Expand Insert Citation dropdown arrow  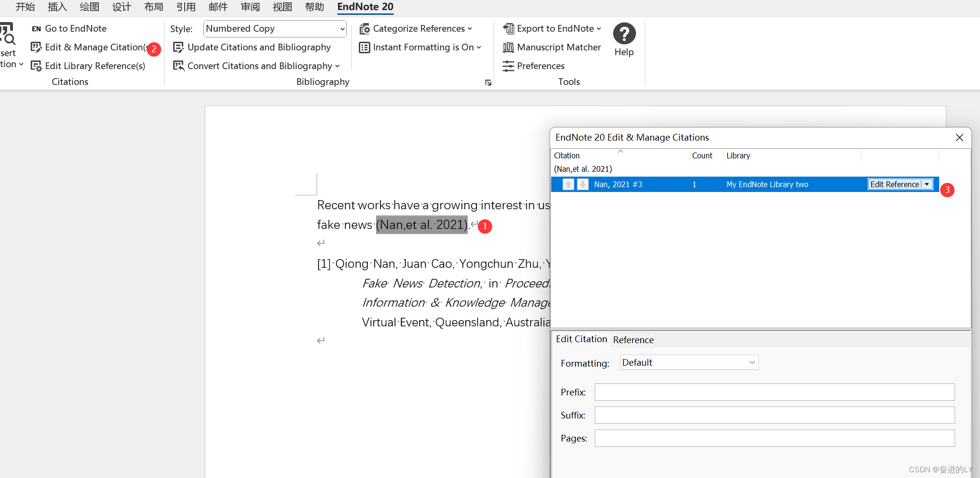click(x=21, y=64)
